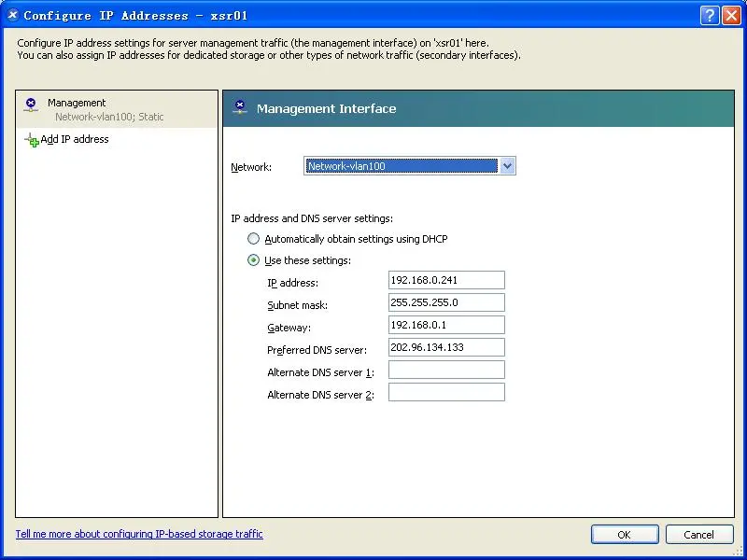Screen dimensions: 747x560
Task: Click the Subnet mask: label
Action: (297, 305)
